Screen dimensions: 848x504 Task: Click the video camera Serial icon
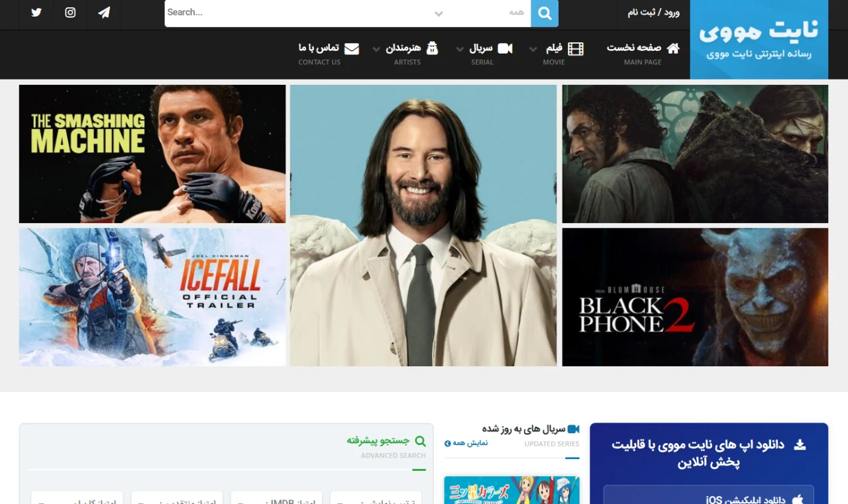505,48
